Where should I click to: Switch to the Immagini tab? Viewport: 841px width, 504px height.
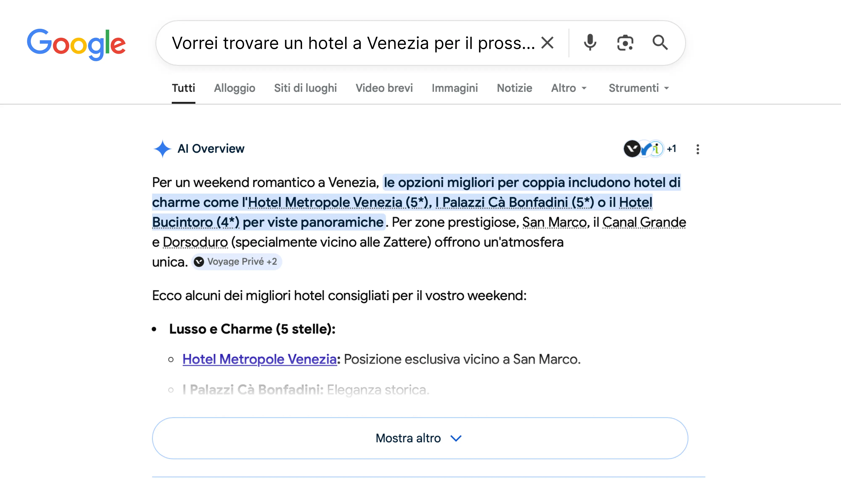[x=455, y=88]
